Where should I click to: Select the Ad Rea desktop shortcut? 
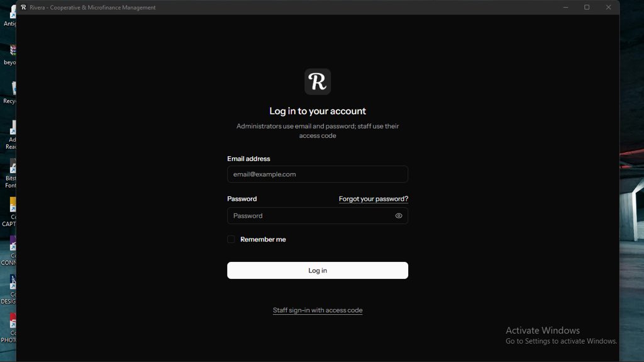coord(11,135)
